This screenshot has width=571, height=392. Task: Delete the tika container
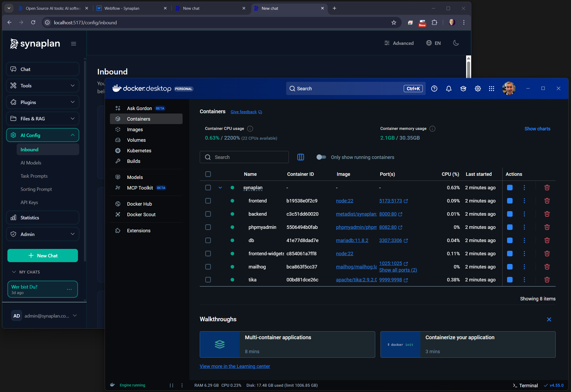point(547,280)
